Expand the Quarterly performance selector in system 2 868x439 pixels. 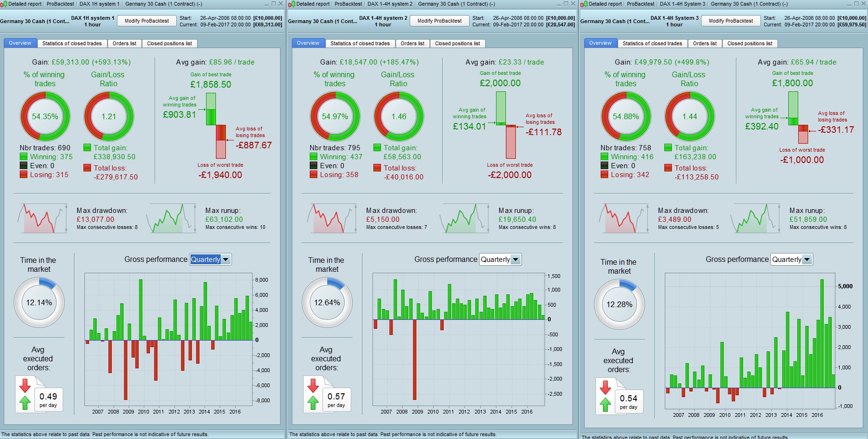[500, 260]
